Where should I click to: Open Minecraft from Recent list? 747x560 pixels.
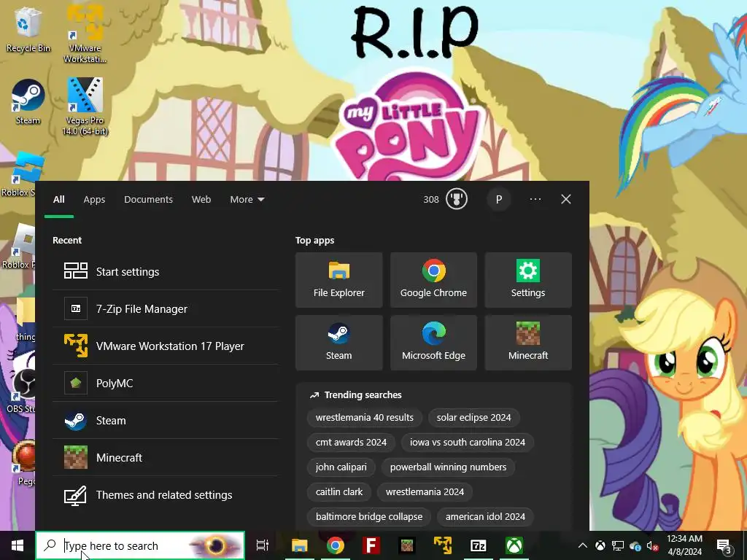[x=165, y=457]
